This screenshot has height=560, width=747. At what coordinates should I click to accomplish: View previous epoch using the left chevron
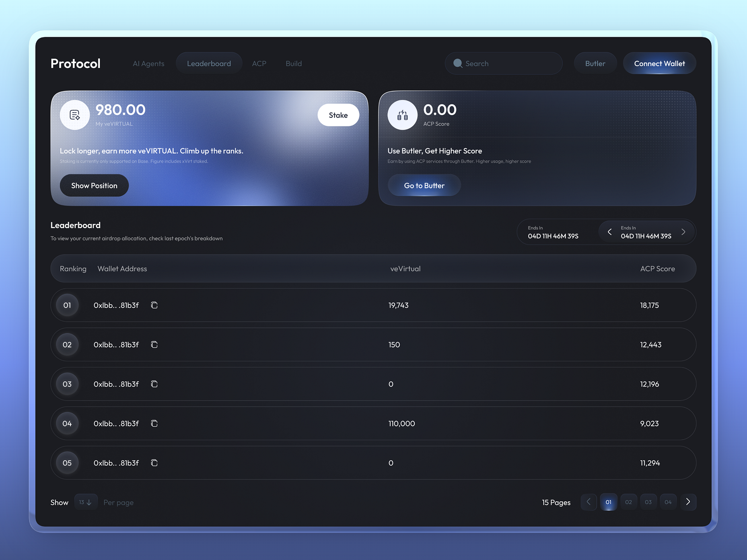tap(609, 232)
